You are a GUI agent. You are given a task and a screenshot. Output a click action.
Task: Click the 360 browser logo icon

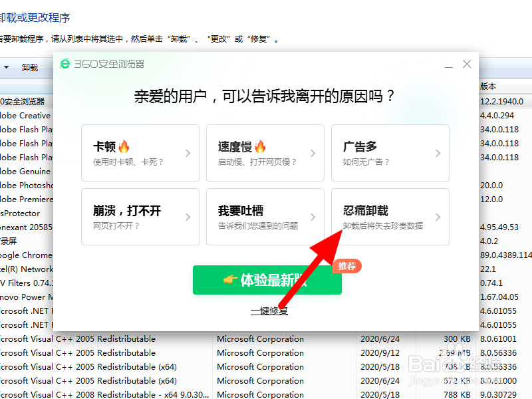[65, 64]
